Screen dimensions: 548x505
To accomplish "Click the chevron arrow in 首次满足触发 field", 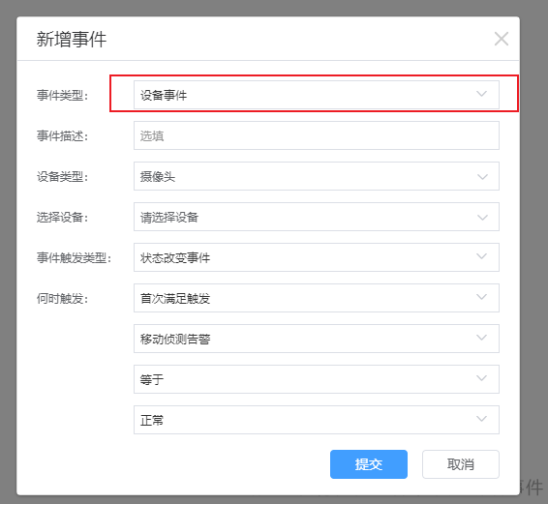I will (x=482, y=297).
